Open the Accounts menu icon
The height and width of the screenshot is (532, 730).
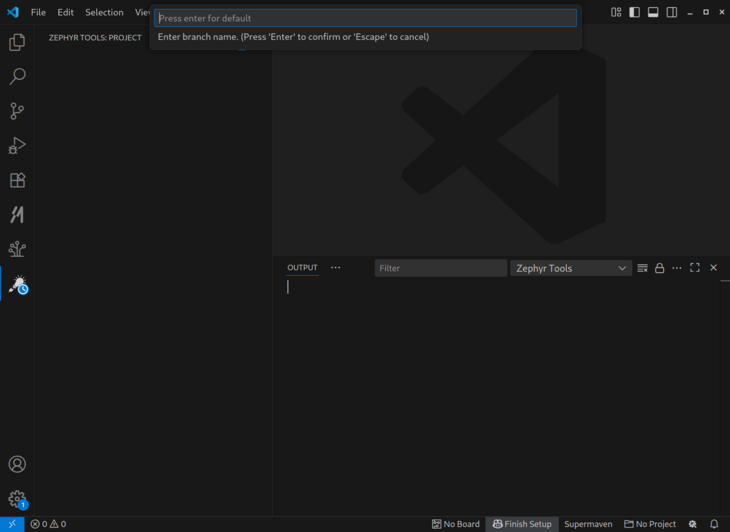tap(17, 464)
